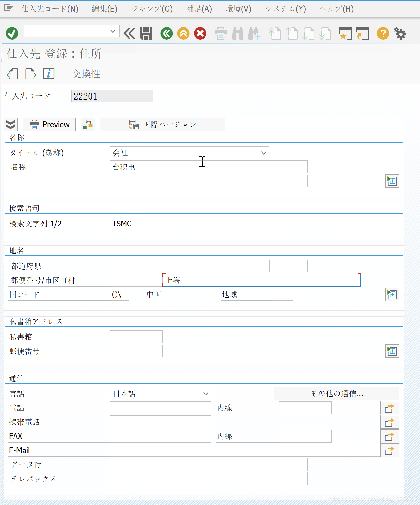Open the 言語 language dropdown
This screenshot has height=505, width=420.
point(206,394)
